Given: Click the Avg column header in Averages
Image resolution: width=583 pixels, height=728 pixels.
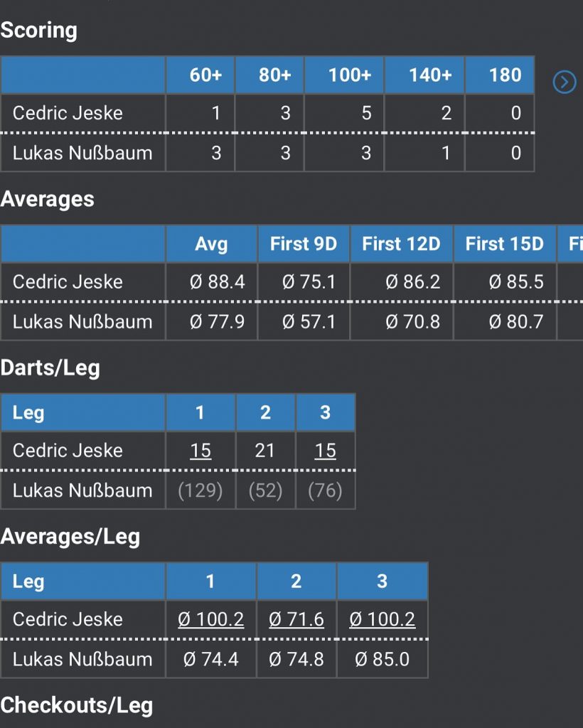Looking at the screenshot, I should click(211, 244).
